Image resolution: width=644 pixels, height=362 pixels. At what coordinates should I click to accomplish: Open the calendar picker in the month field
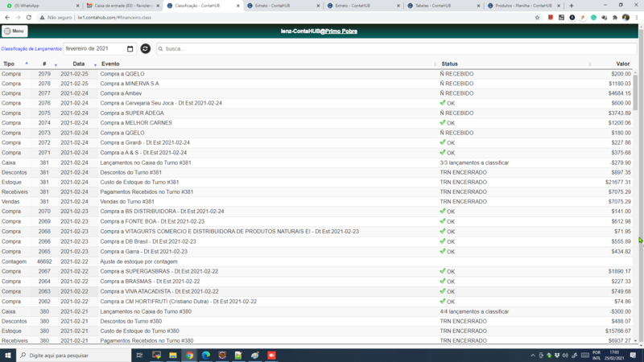coord(130,49)
